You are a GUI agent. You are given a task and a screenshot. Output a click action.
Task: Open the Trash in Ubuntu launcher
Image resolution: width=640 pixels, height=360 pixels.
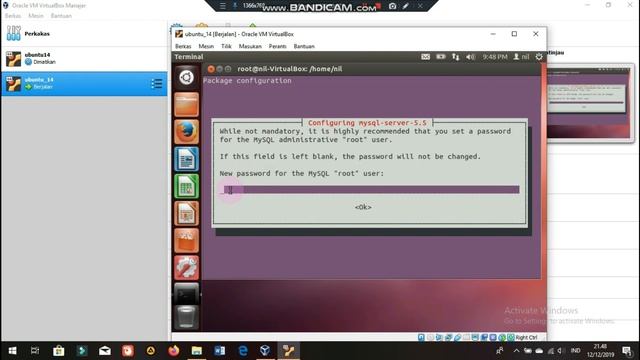(x=187, y=317)
